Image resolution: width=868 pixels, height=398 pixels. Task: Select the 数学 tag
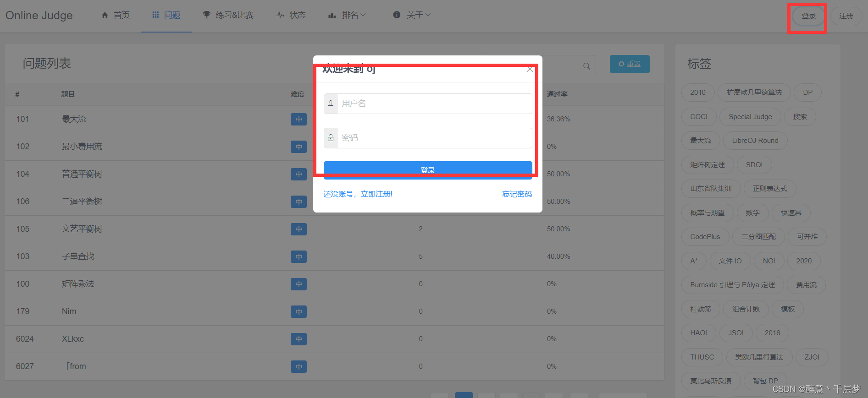752,213
